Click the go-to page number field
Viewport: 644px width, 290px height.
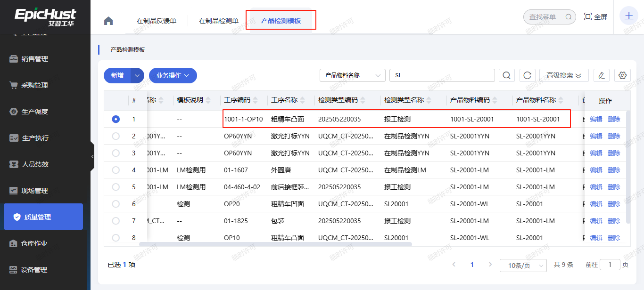point(610,265)
